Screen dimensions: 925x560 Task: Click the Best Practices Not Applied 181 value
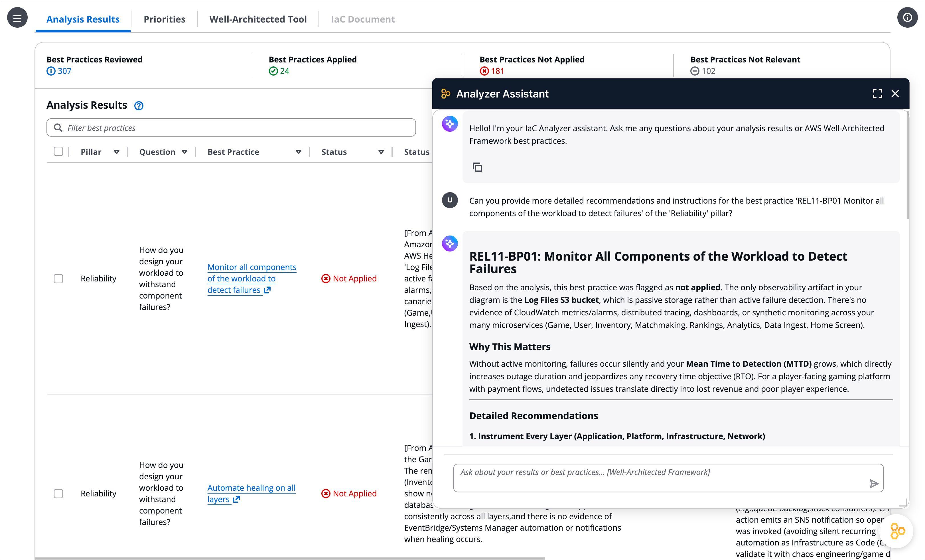point(497,71)
